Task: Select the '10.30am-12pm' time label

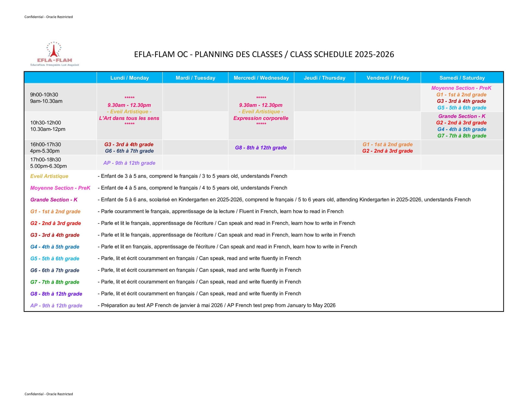Action: pos(48,129)
